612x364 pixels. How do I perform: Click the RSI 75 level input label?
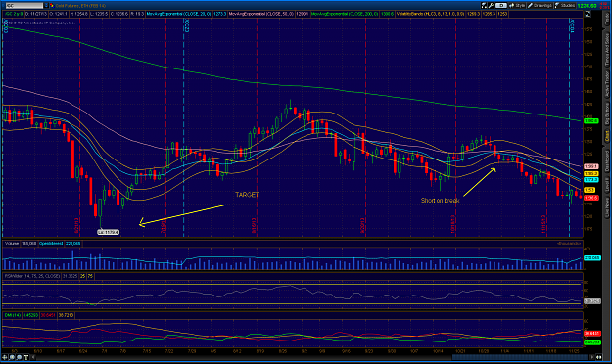click(x=90, y=276)
